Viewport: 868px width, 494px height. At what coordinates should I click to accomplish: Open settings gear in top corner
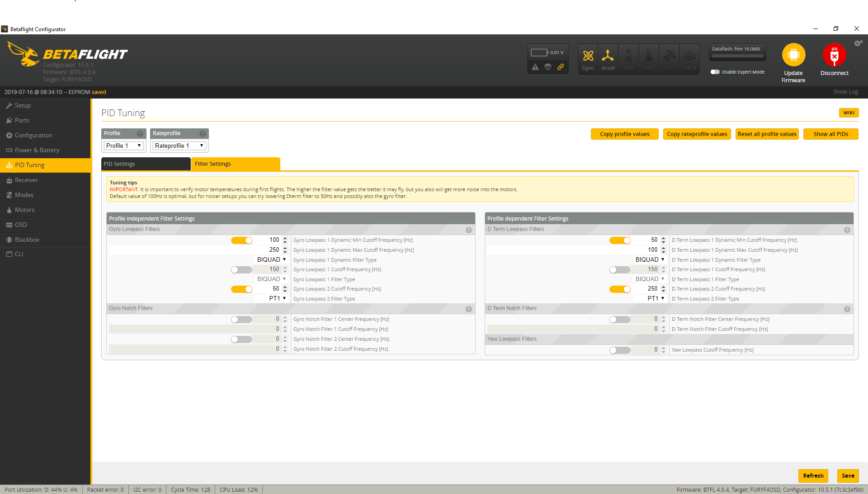click(x=858, y=43)
